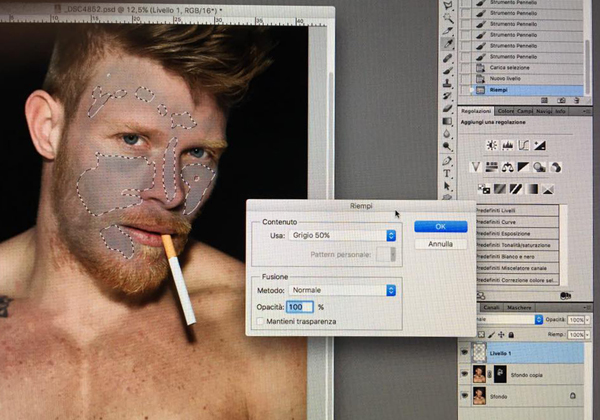Add a Black & White adjustment
600x420 pixels.
tap(523, 167)
